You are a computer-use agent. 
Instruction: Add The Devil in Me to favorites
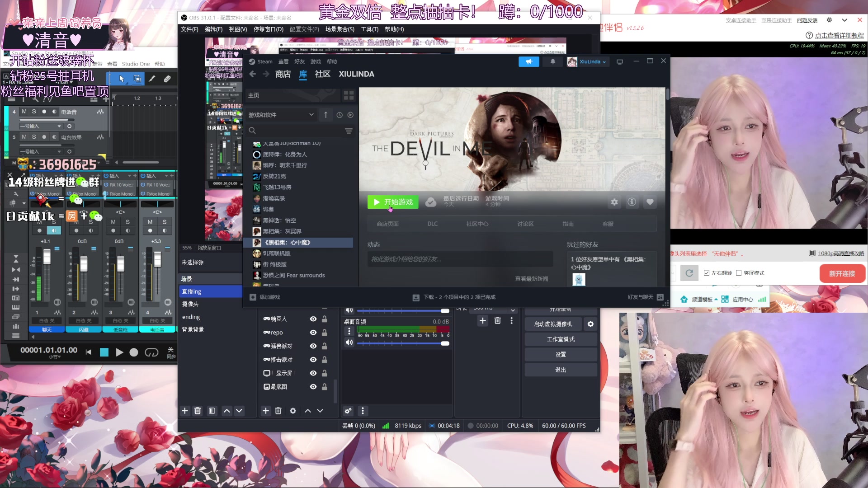tap(650, 202)
